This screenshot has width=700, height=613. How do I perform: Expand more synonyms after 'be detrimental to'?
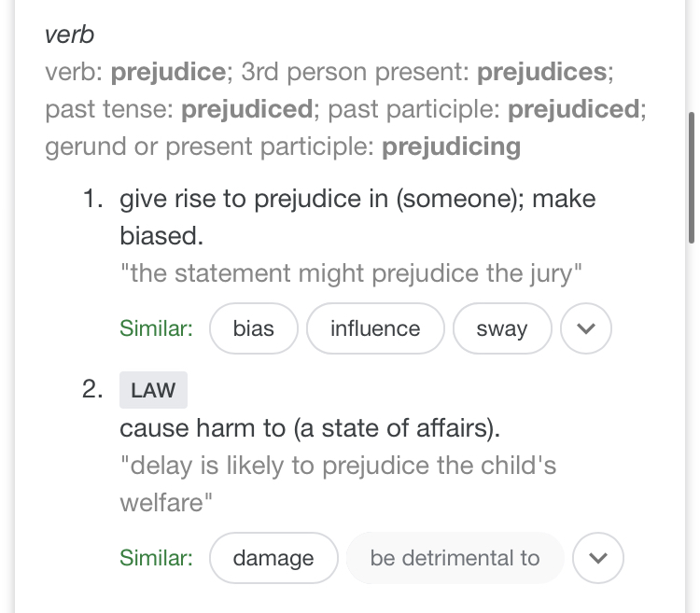pos(598,558)
